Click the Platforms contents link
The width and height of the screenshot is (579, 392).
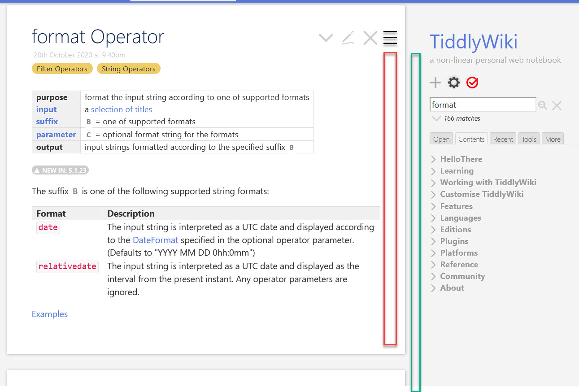click(459, 253)
